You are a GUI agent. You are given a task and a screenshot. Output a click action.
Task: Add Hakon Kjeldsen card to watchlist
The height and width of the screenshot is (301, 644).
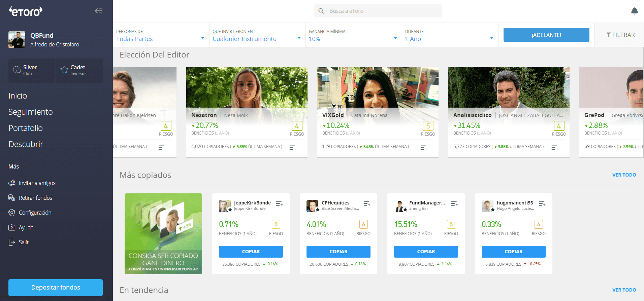click(x=162, y=148)
